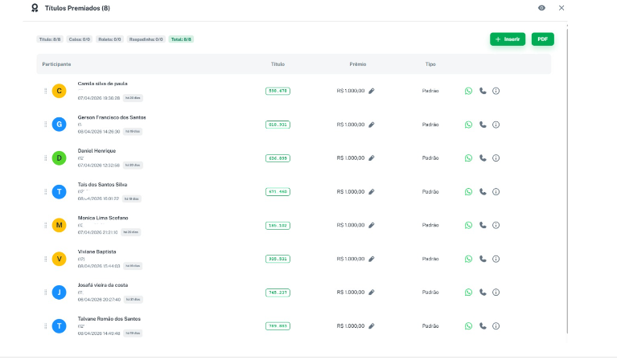Image resolution: width=617 pixels, height=364 pixels.
Task: Click drag handle beside Camila's avatar
Action: point(46,91)
